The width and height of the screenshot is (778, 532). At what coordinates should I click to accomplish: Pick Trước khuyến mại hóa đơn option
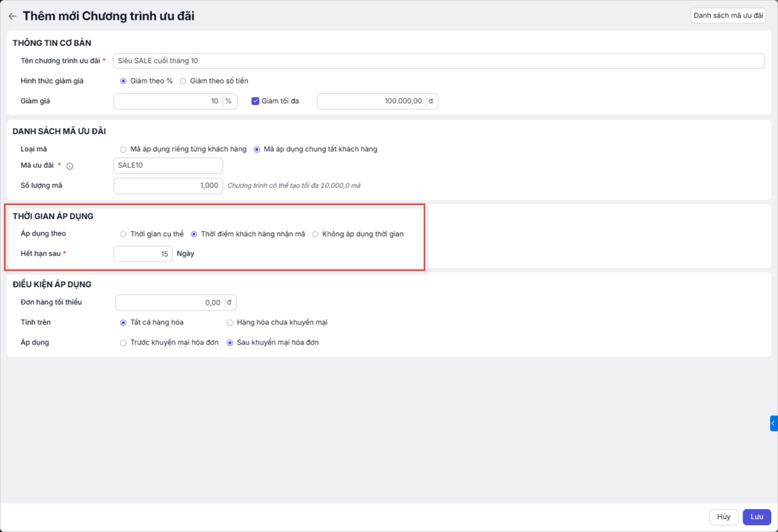[x=123, y=343]
